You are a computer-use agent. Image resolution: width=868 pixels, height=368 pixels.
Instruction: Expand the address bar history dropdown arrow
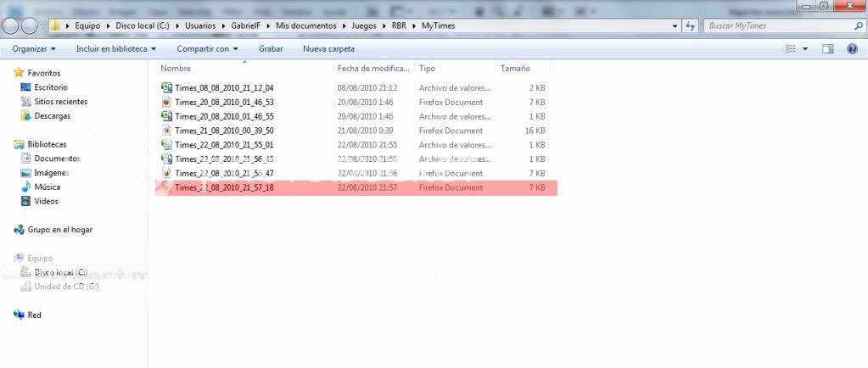675,26
